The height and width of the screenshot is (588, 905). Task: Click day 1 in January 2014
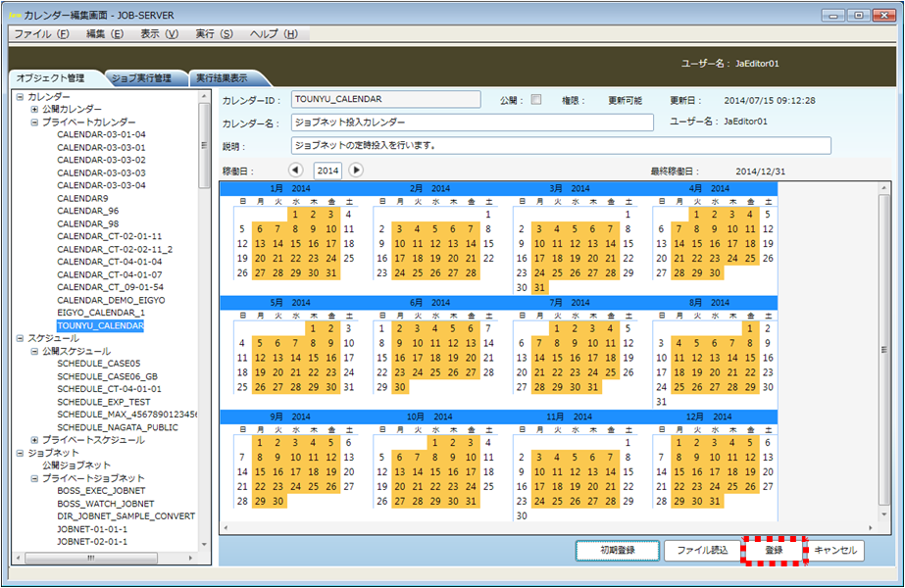click(x=295, y=214)
